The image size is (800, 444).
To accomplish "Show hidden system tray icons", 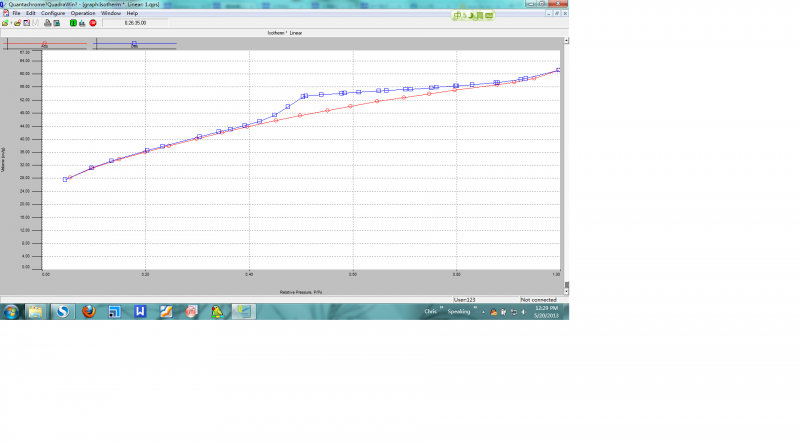I will (x=483, y=312).
